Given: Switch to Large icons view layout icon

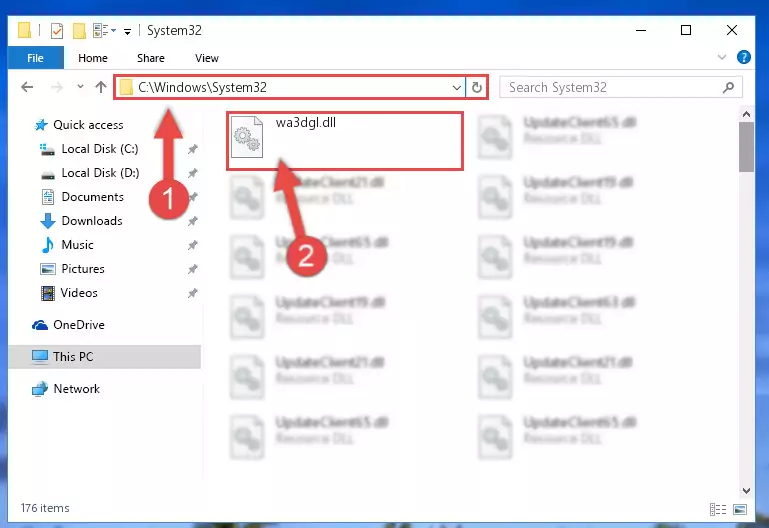Looking at the screenshot, I should [740, 509].
